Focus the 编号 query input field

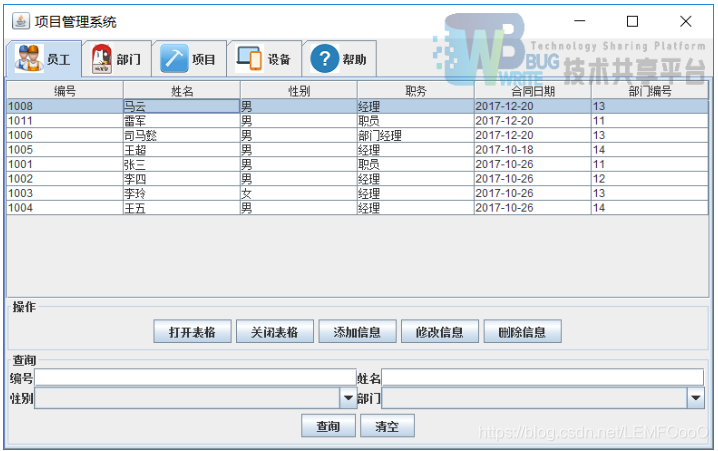pyautogui.click(x=196, y=378)
